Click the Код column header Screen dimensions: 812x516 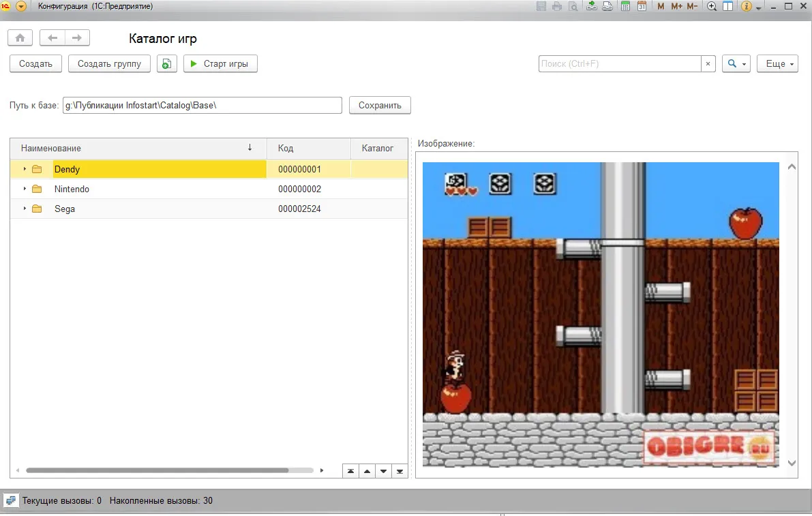click(309, 148)
